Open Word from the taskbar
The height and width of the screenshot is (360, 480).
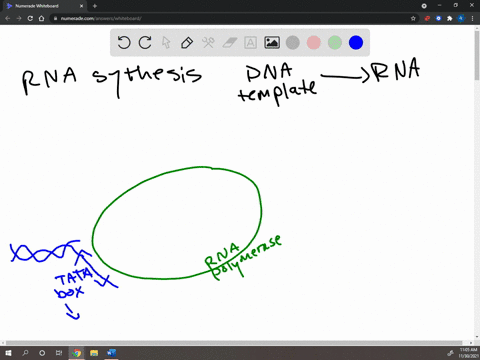111,353
